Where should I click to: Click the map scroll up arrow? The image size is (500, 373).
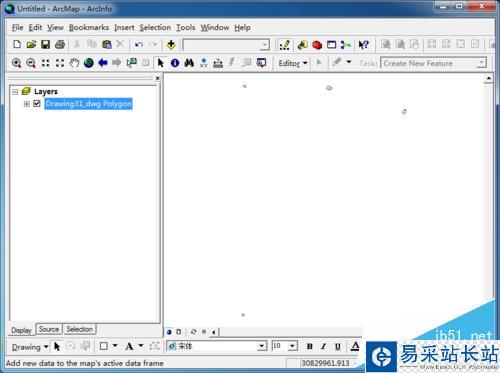(488, 78)
